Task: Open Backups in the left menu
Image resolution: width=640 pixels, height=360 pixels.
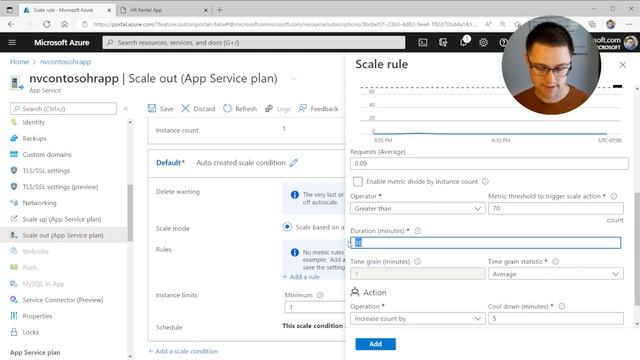Action: tap(34, 138)
